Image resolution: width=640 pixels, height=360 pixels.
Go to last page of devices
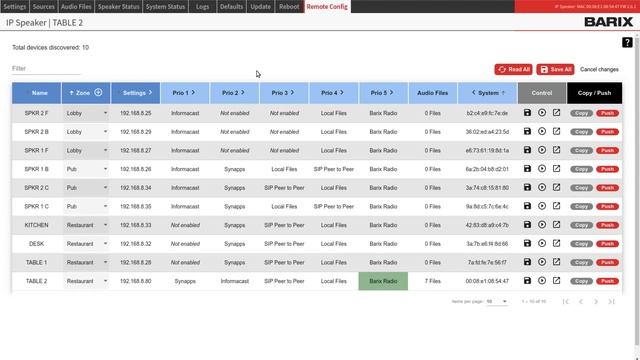click(611, 302)
